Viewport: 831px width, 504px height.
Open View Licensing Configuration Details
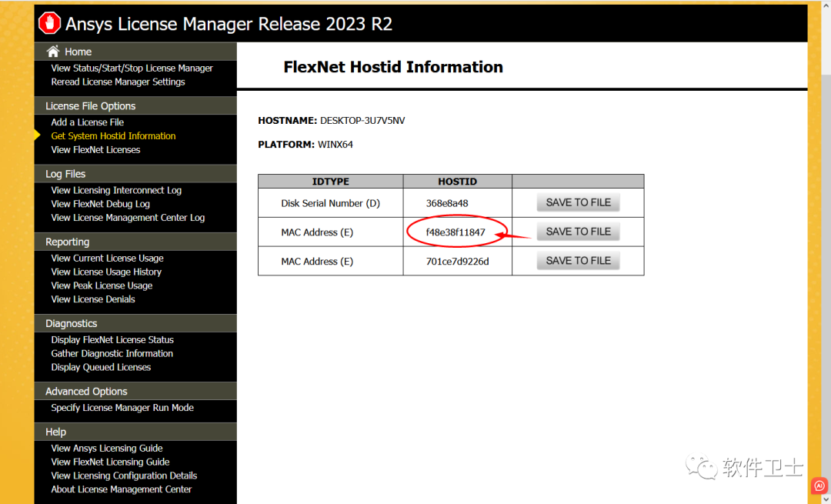tap(124, 476)
